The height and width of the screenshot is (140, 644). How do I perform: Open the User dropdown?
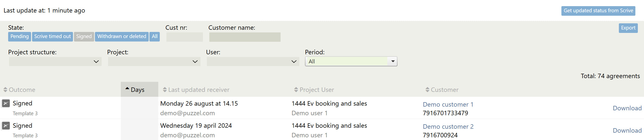[252, 62]
